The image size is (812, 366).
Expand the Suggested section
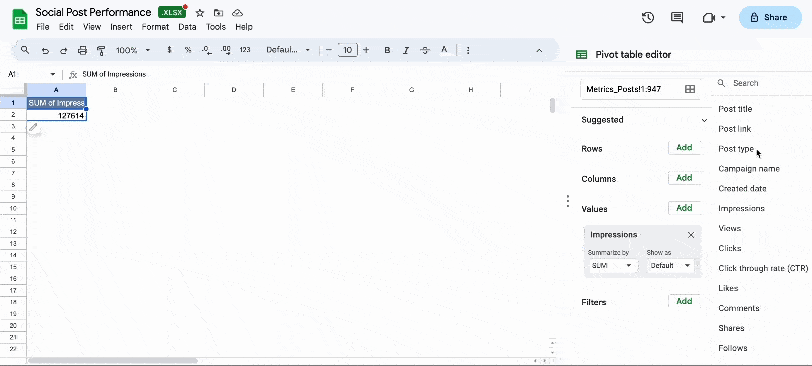[x=704, y=120]
